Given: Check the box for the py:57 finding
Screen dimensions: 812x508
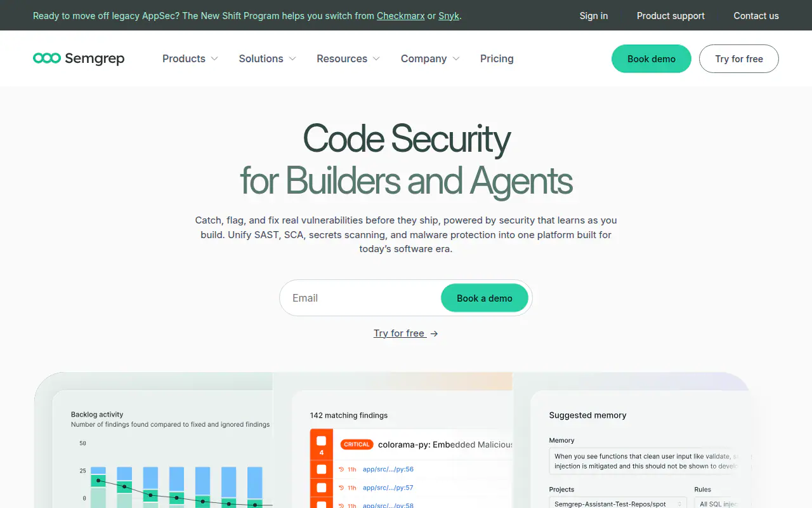Looking at the screenshot, I should click(321, 488).
